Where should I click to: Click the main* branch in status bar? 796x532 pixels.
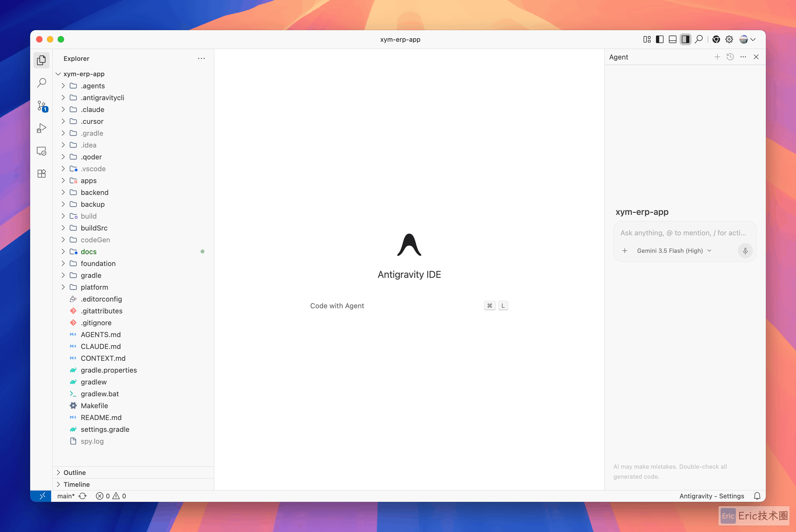pyautogui.click(x=66, y=496)
